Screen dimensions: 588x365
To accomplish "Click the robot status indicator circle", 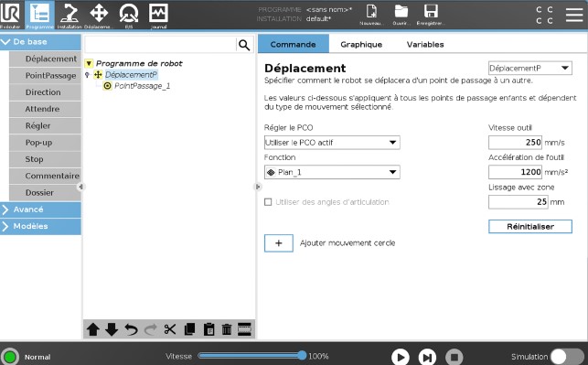I will click(10, 357).
